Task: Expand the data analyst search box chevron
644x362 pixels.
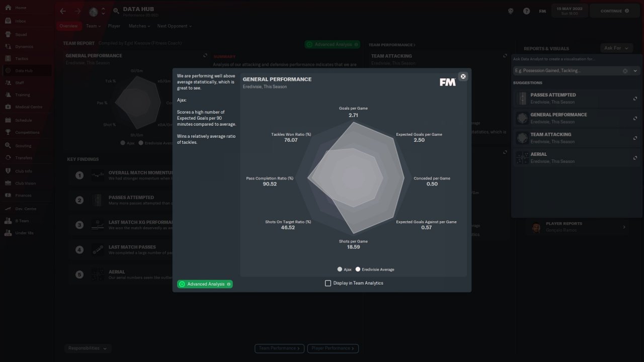Action: (x=635, y=71)
